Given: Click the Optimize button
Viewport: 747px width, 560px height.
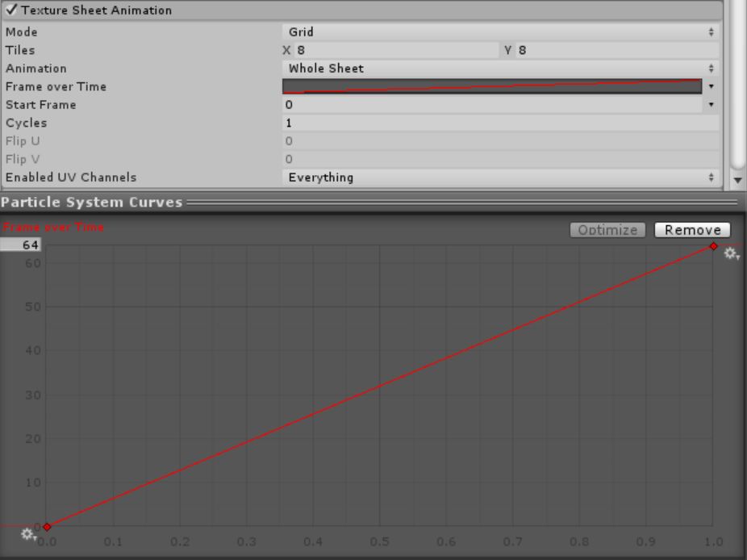Looking at the screenshot, I should [x=607, y=230].
